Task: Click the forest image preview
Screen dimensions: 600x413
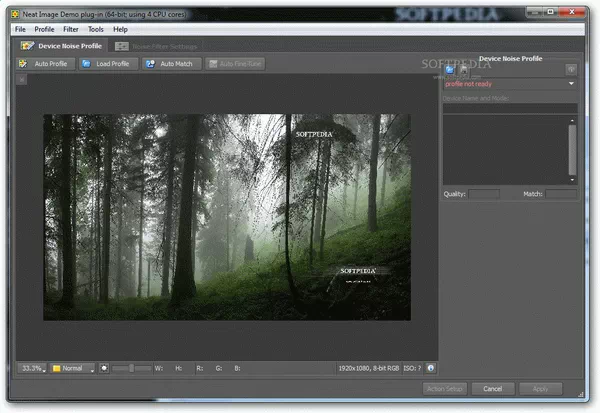Action: coord(227,217)
